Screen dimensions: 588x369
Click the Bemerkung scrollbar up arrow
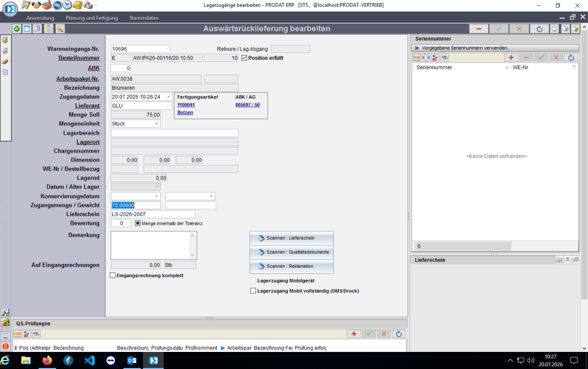pyautogui.click(x=192, y=236)
